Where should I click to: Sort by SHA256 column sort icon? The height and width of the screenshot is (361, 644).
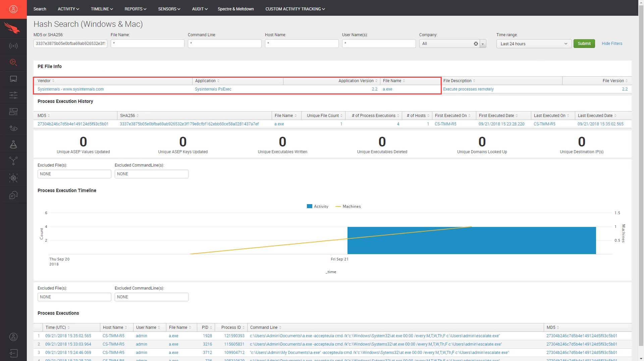point(138,116)
